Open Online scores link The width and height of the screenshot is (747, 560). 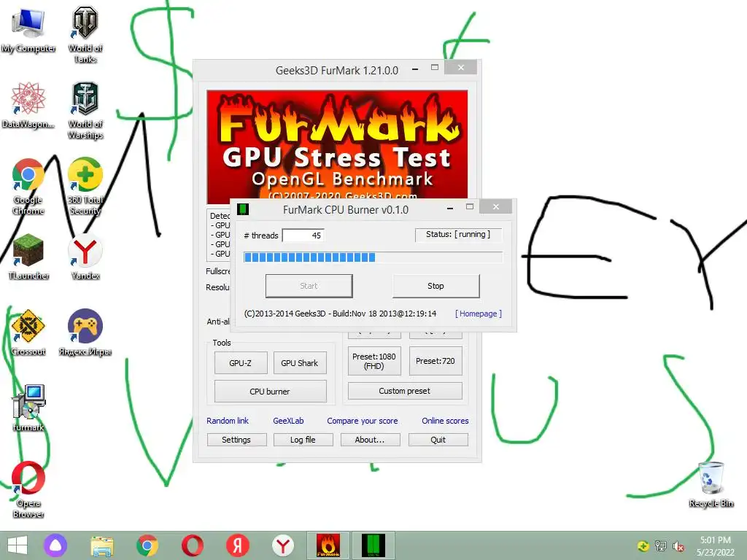[x=446, y=421]
